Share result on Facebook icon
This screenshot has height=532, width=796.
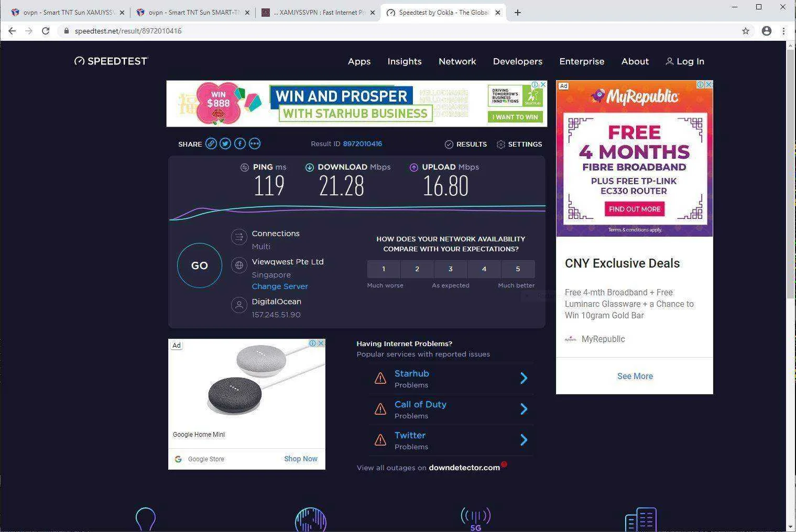click(x=240, y=143)
